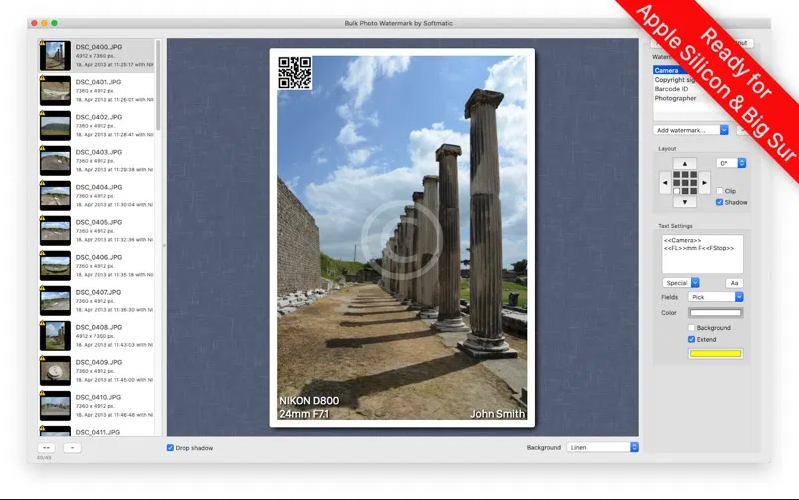
Task: Click warning icon on DSC_0402.JPG thumbnail
Action: 43,115
